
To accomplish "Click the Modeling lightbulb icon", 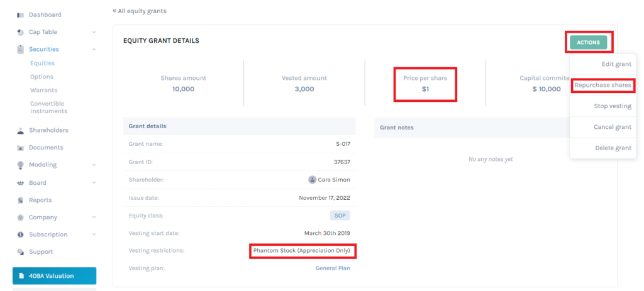I will pyautogui.click(x=20, y=165).
